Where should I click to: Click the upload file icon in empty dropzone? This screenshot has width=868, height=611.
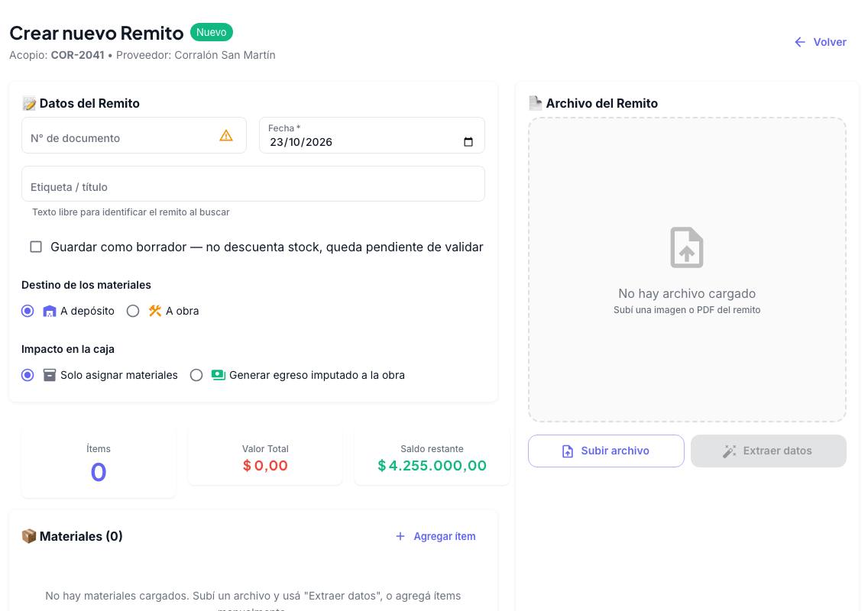click(x=686, y=247)
